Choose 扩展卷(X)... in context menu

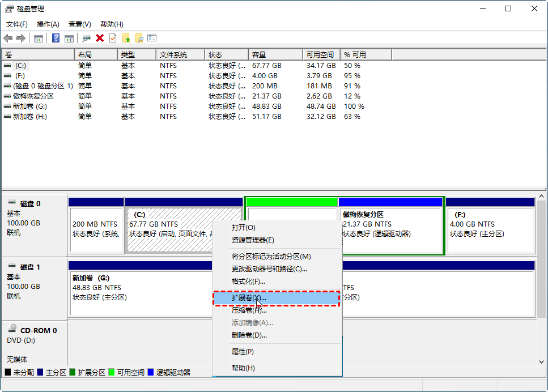(277, 298)
